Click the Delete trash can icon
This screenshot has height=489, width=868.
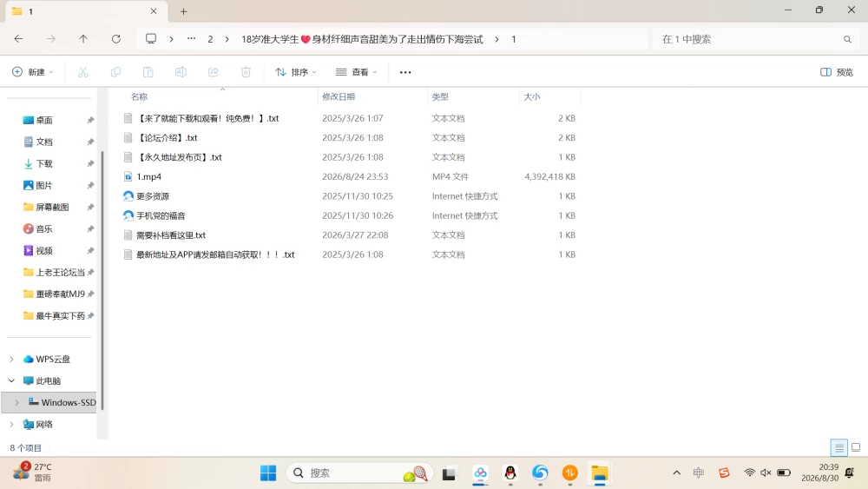coord(246,72)
